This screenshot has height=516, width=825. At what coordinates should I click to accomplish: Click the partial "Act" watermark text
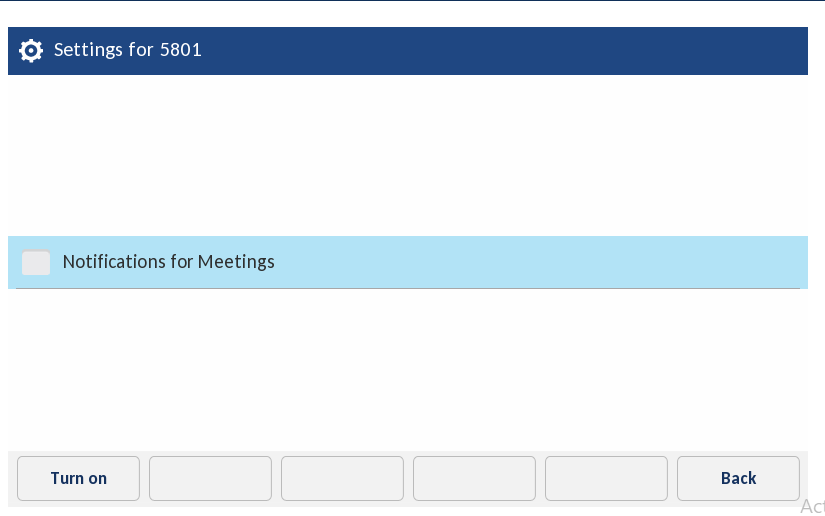coord(812,507)
